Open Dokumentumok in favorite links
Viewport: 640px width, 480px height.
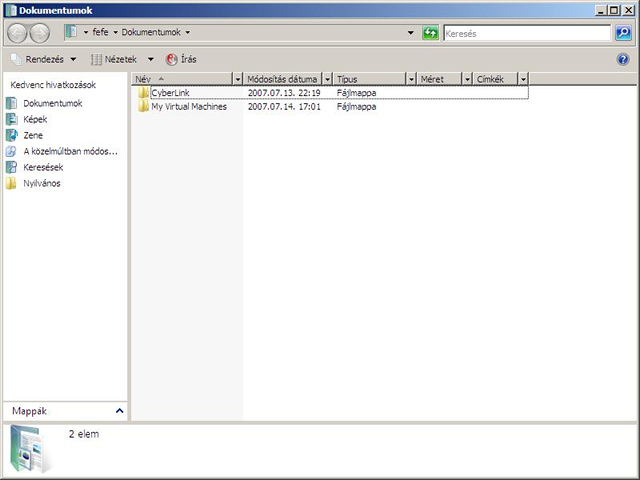(53, 103)
